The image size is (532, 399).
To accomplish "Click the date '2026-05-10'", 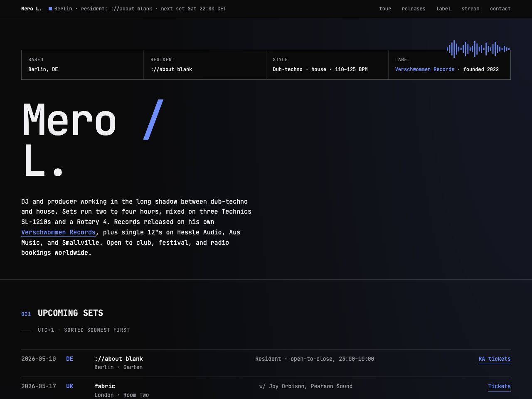I will (39, 359).
